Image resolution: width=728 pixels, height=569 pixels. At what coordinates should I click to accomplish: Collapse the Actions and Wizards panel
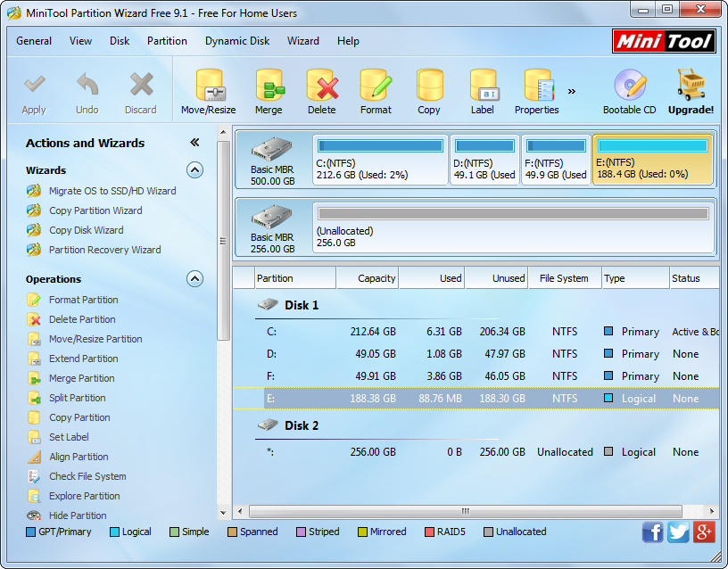point(194,143)
